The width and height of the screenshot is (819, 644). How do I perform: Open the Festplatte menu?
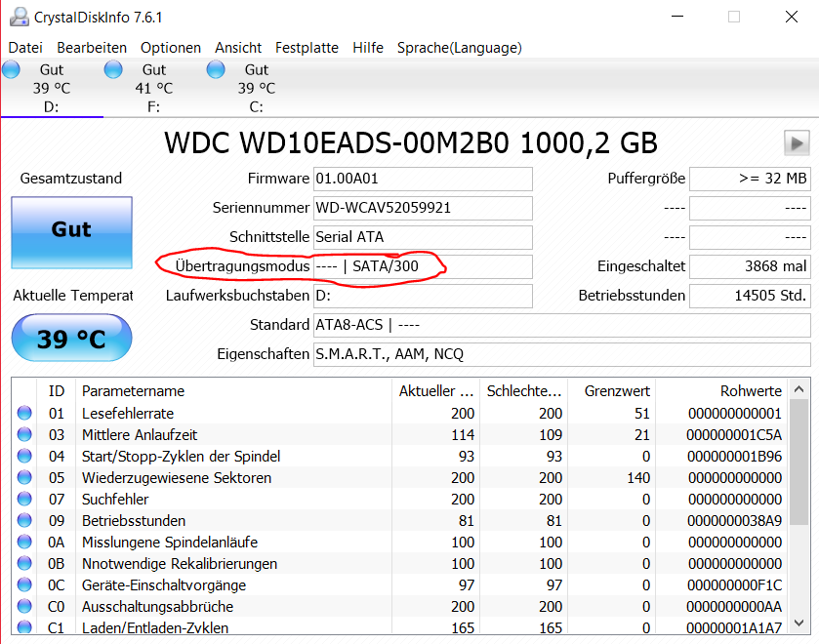pos(307,48)
